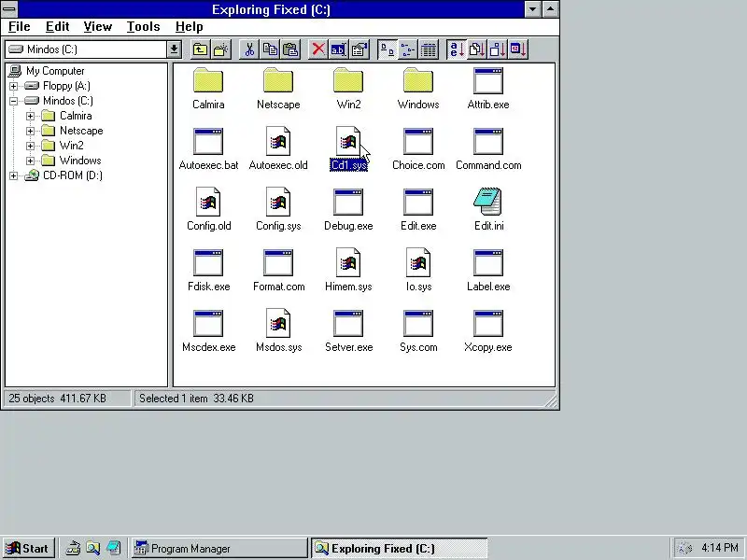Click first quick-launch icon beside Start

[x=73, y=549]
